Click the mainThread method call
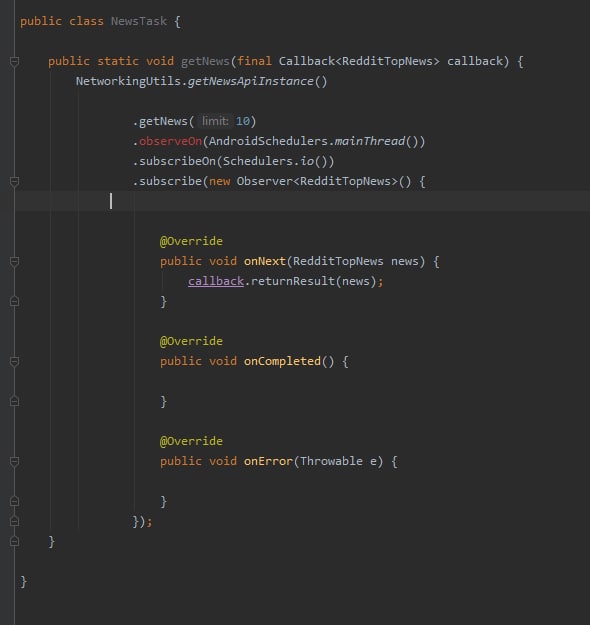The image size is (590, 625). point(370,141)
